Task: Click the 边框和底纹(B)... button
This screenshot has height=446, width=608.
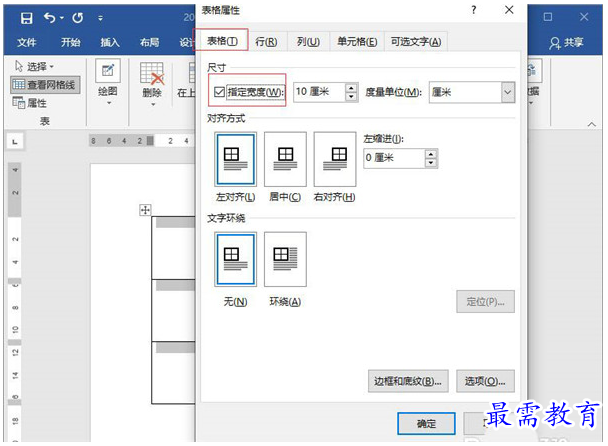Action: (x=408, y=381)
